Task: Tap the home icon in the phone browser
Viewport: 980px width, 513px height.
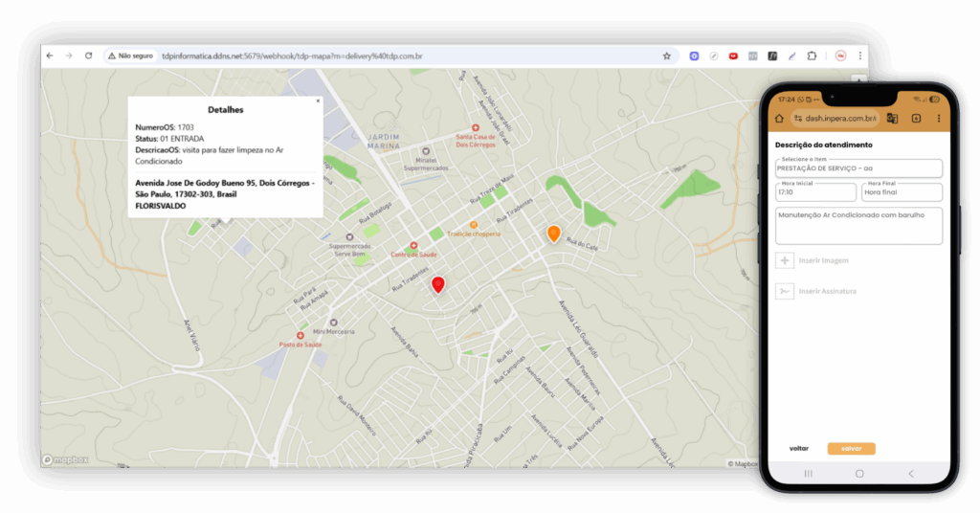Action: point(779,119)
